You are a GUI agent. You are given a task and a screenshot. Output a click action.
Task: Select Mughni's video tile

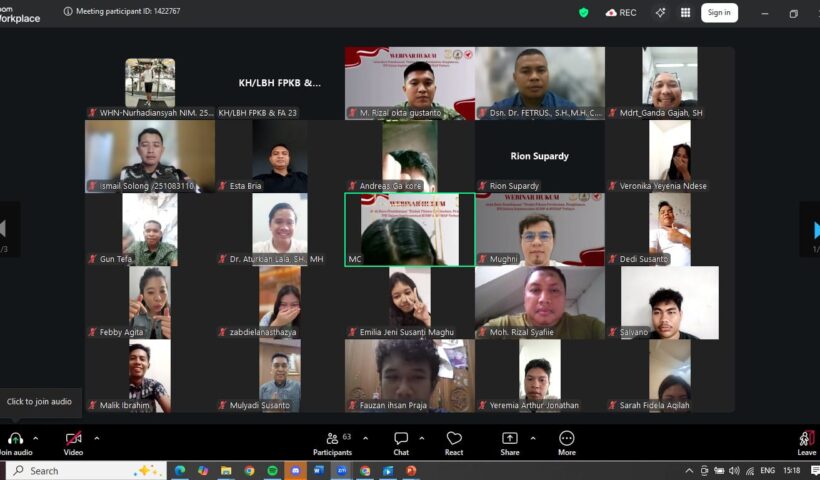click(539, 230)
